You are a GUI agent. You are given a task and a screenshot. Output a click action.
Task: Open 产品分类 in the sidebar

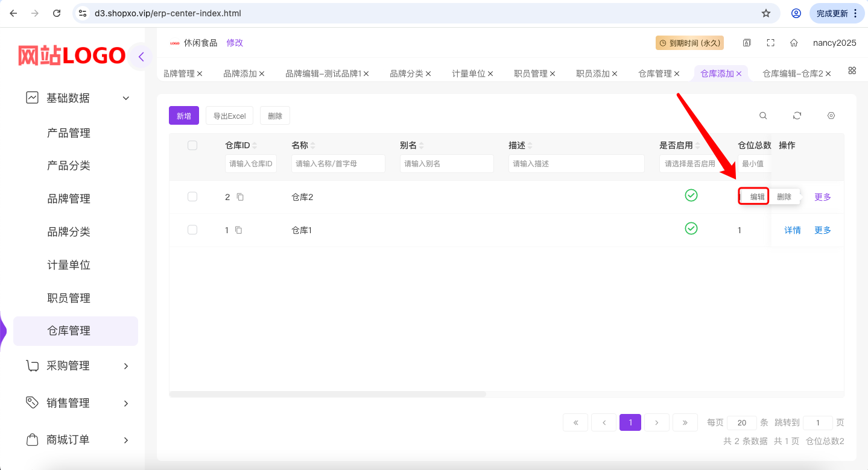(x=69, y=166)
